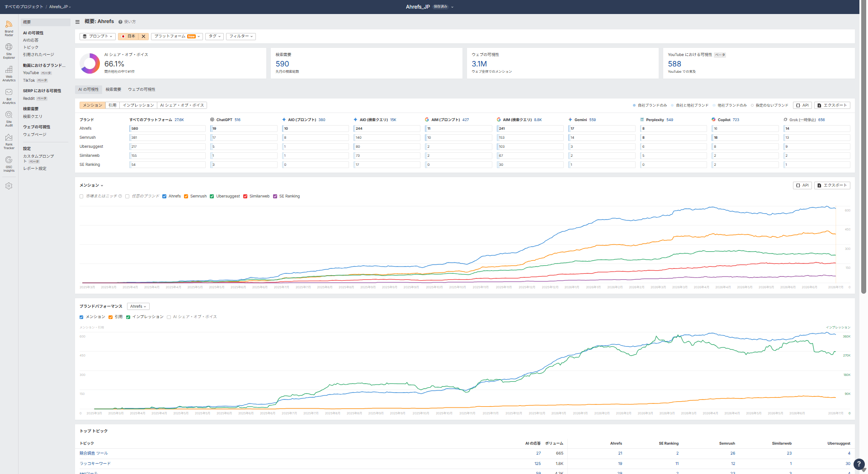868x474 pixels.
Task: Click the AIM (検索クエリ) Google icon
Action: tap(499, 120)
